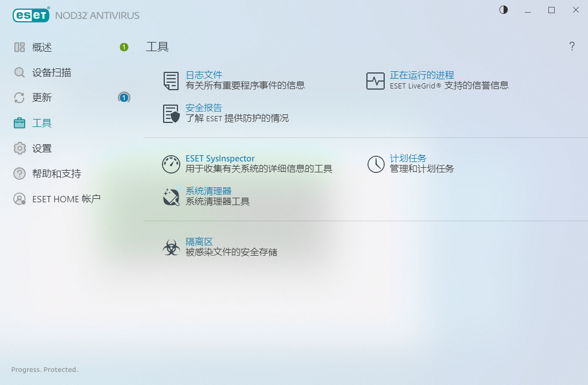This screenshot has width=588, height=385.
Task: Click ESET LiveGrid 支持的信誉信息 description
Action: coord(449,86)
